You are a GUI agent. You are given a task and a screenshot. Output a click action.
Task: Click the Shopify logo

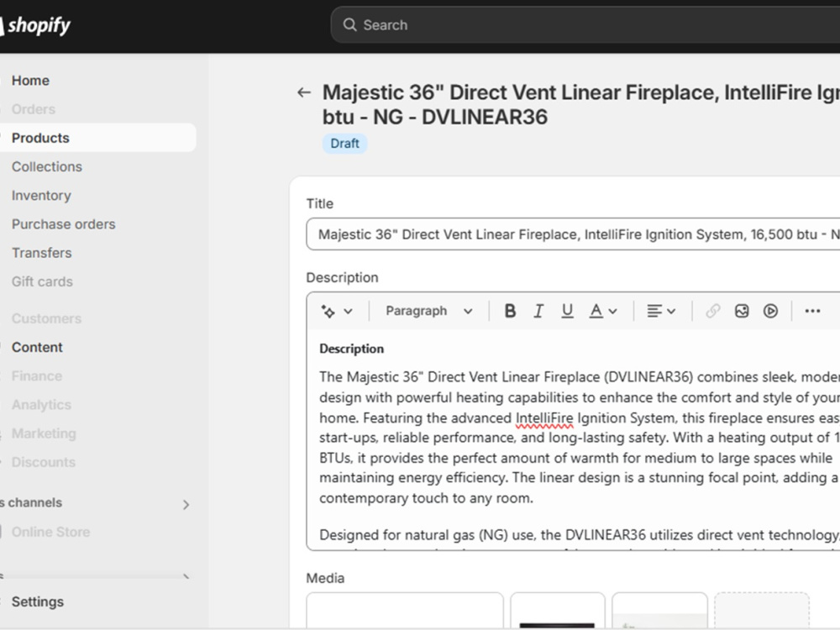pyautogui.click(x=35, y=25)
